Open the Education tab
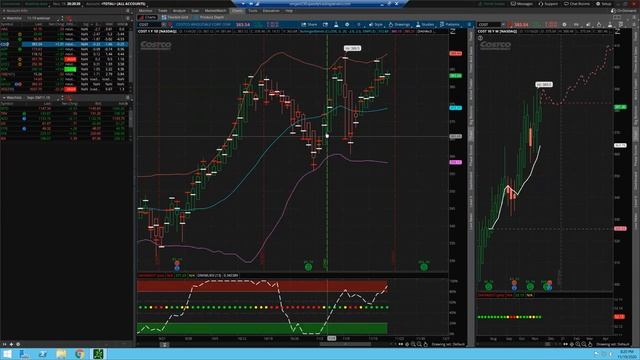The image size is (640, 360). click(x=271, y=11)
